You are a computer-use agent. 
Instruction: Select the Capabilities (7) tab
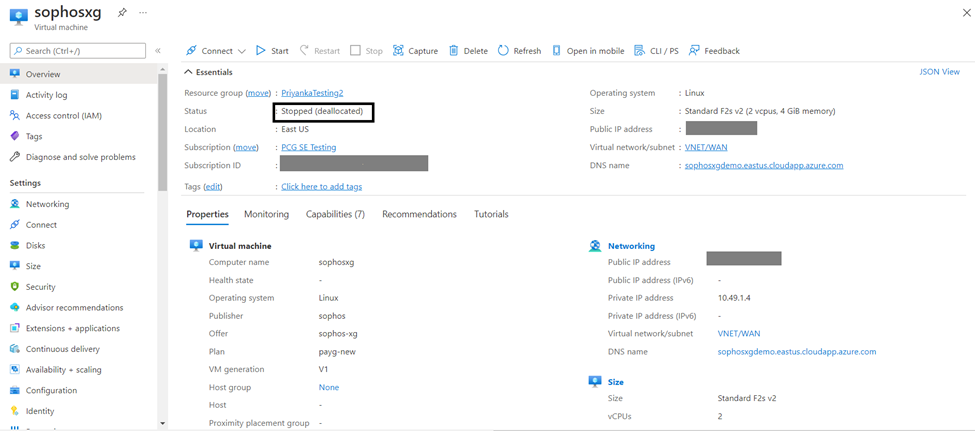tap(335, 214)
